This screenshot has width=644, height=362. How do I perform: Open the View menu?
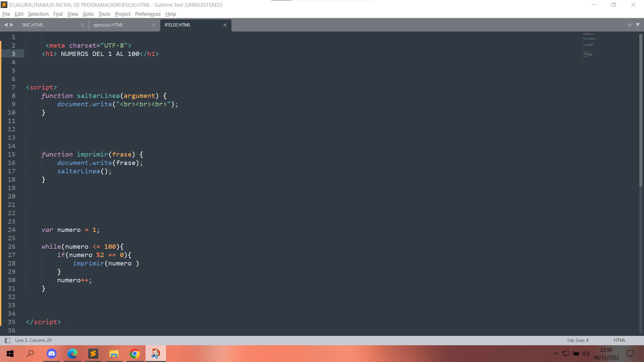coord(72,14)
